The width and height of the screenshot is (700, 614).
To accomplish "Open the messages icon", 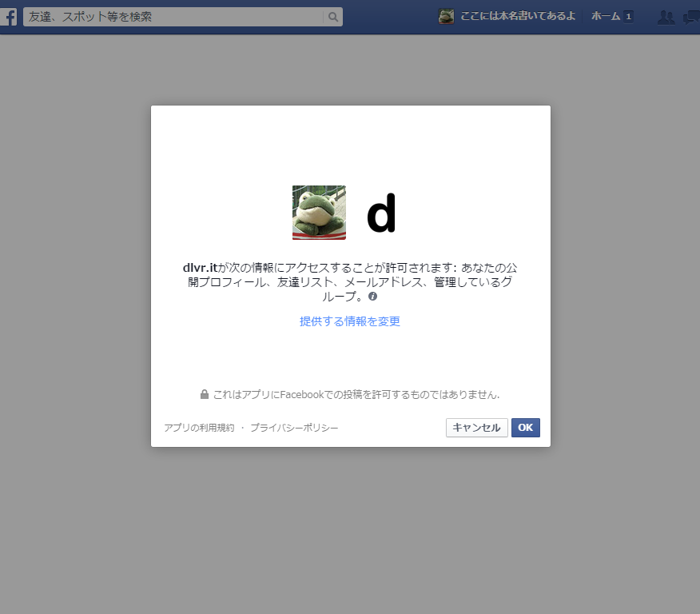I will pos(691,17).
